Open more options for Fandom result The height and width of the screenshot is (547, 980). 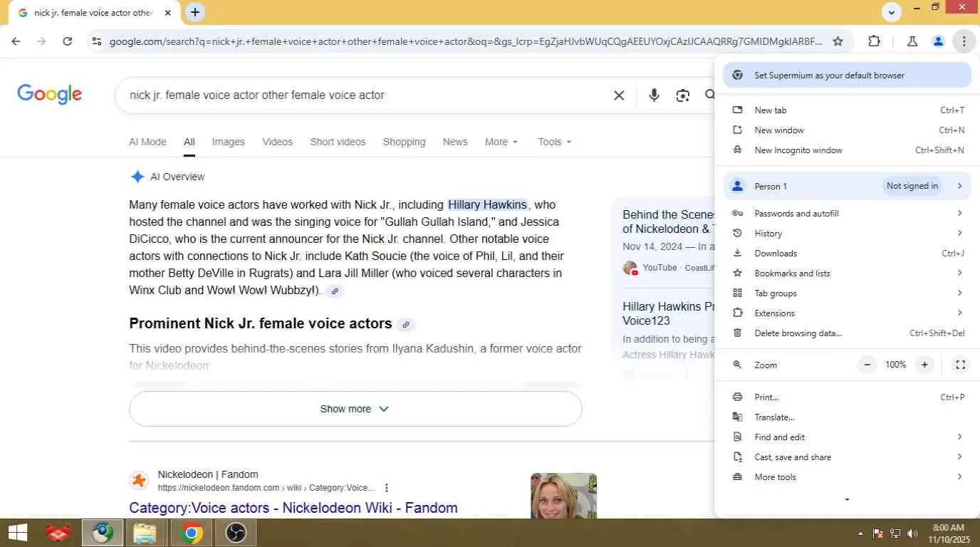387,488
